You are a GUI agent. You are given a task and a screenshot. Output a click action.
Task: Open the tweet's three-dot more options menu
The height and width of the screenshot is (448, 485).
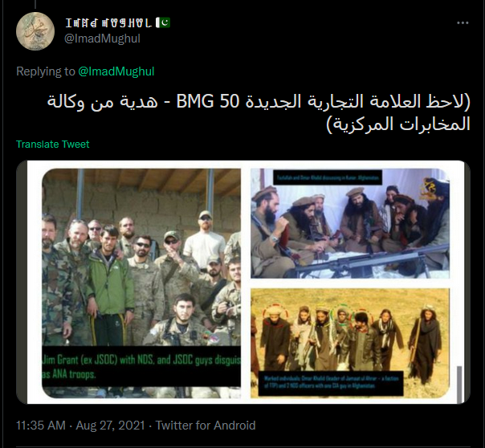click(463, 23)
